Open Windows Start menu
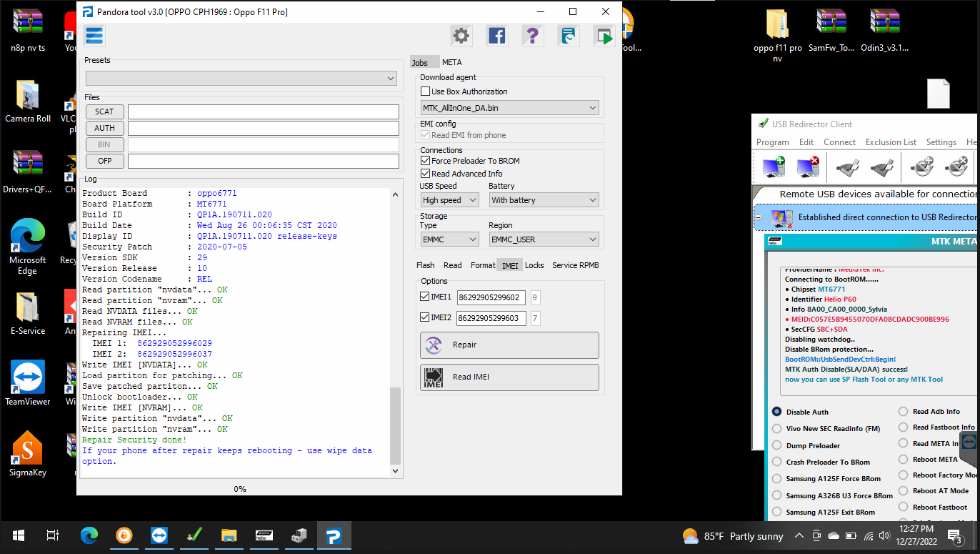 [x=18, y=535]
